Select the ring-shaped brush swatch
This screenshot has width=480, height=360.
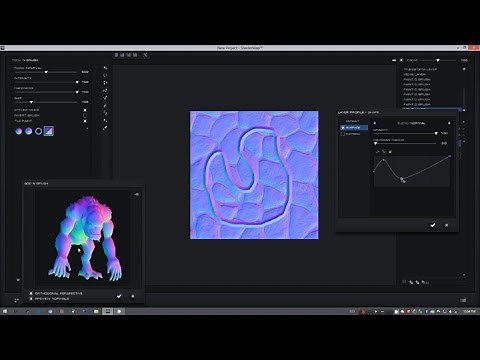[38, 131]
